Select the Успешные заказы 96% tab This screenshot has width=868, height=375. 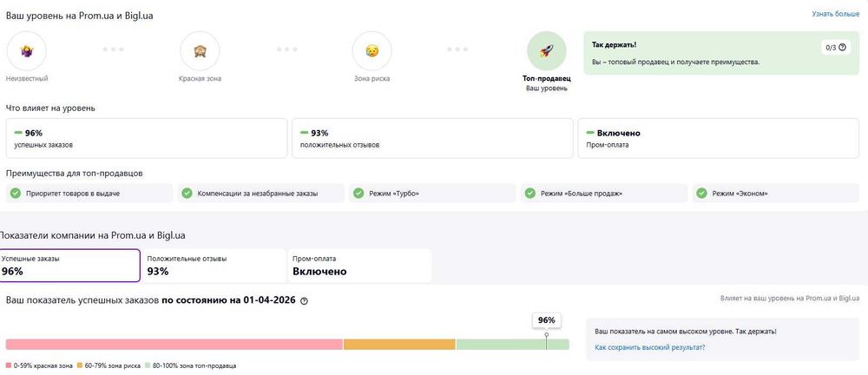69,266
